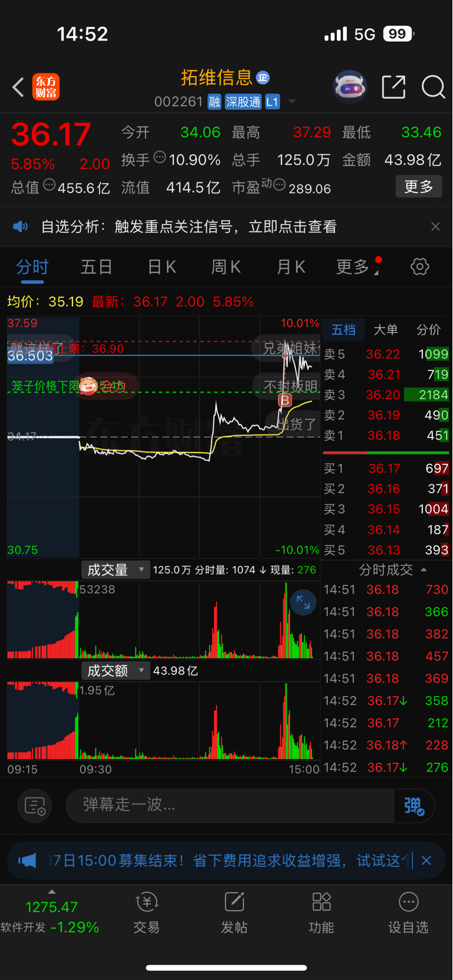Image resolution: width=453 pixels, height=980 pixels.
Task: Tap the back arrow icon
Action: click(x=18, y=87)
